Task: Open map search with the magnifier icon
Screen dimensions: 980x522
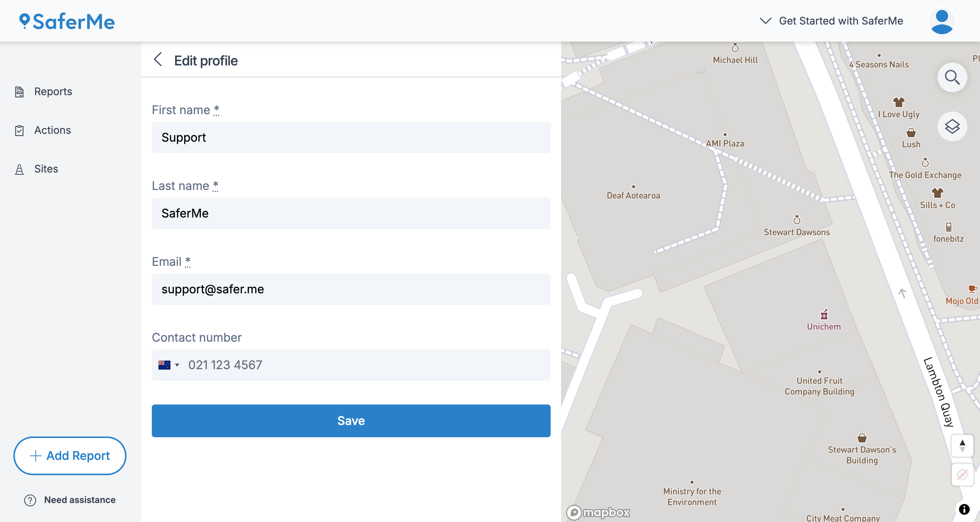Action: tap(952, 77)
